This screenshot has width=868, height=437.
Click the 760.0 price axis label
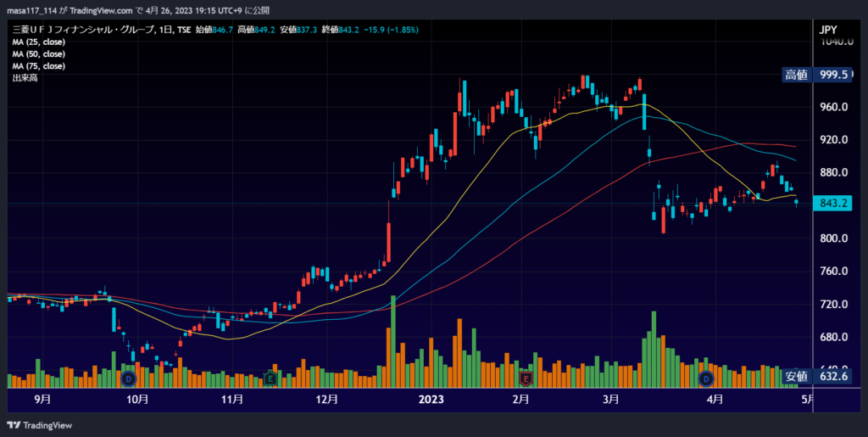(834, 272)
